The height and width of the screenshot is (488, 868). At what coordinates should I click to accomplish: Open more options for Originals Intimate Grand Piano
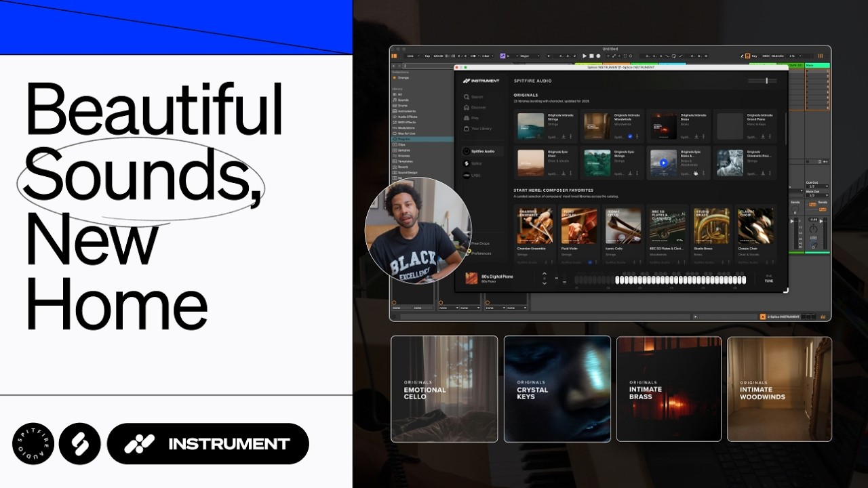coord(770,136)
